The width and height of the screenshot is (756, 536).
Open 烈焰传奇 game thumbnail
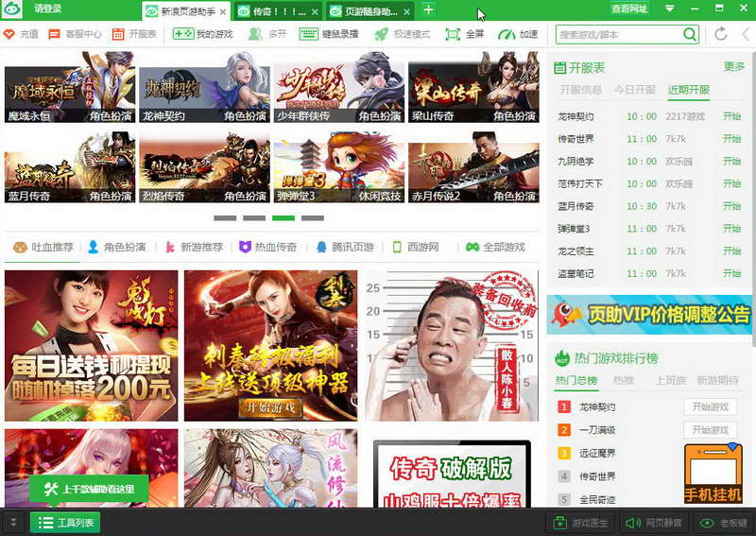(204, 167)
